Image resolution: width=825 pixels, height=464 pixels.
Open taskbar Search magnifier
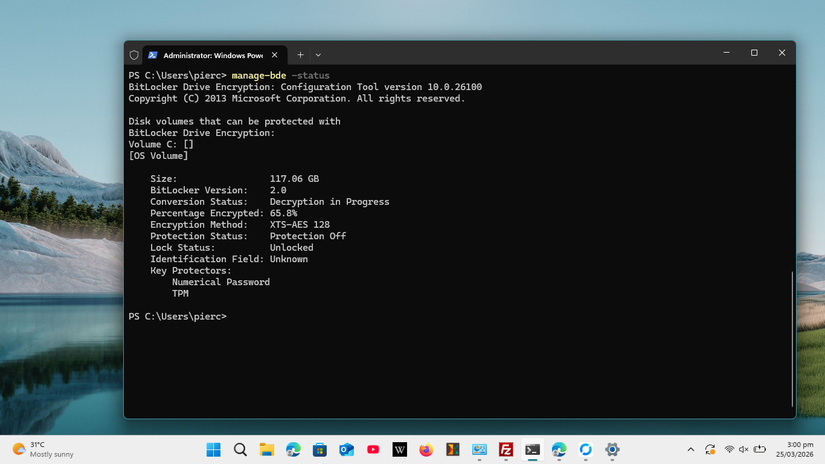point(240,450)
